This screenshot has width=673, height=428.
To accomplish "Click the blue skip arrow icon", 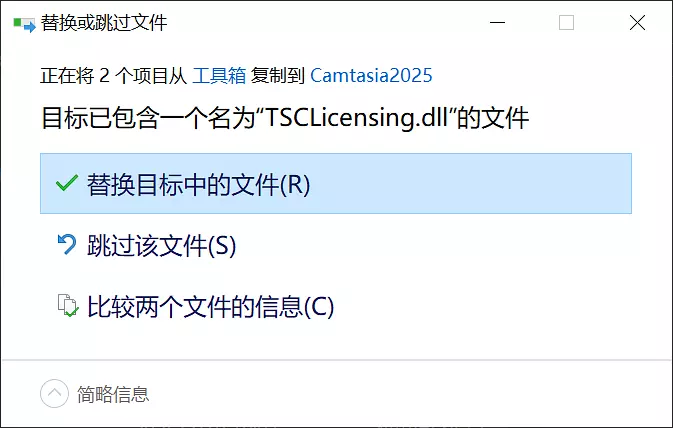I will 67,244.
